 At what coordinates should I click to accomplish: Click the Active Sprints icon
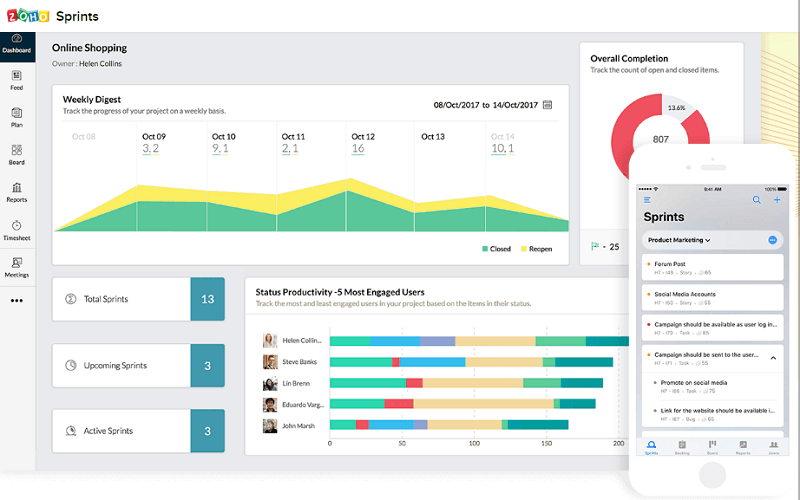click(x=70, y=431)
